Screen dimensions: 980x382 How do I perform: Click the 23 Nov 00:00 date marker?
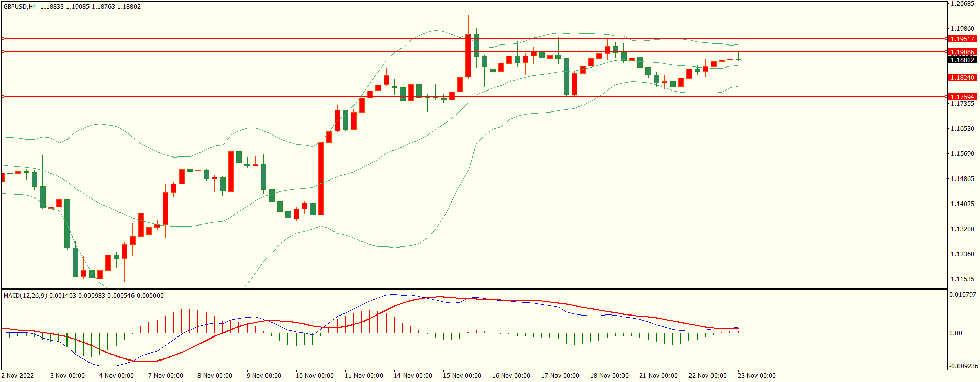756,376
